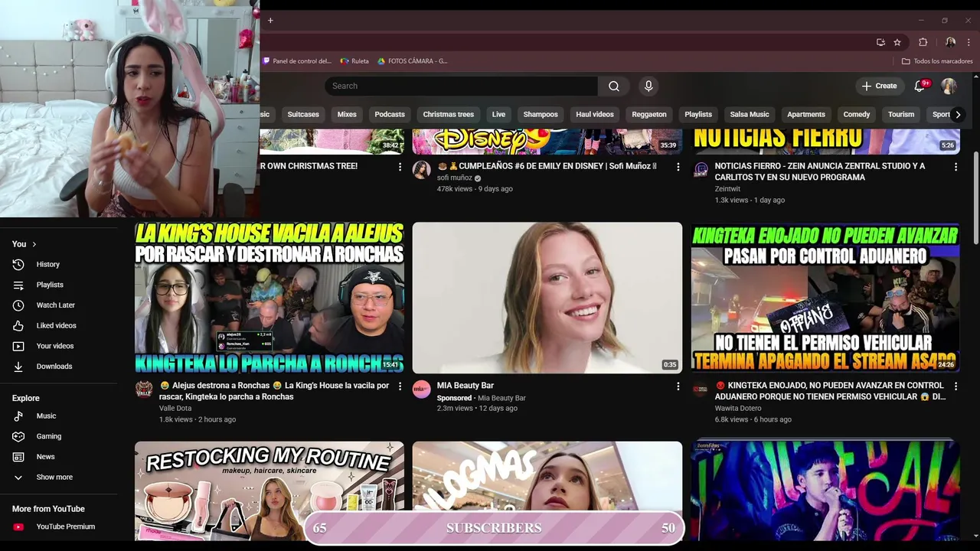Click the Create button
Viewport: 980px width, 551px height.
point(879,86)
